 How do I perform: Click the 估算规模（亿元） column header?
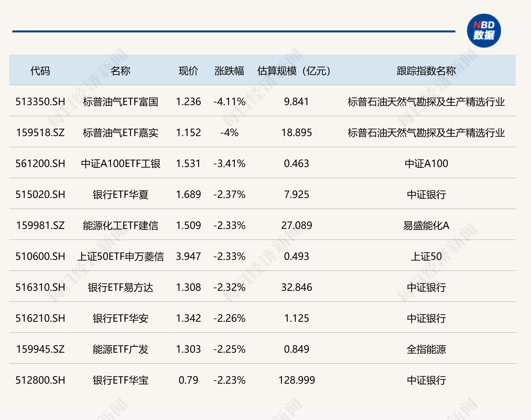click(x=294, y=71)
